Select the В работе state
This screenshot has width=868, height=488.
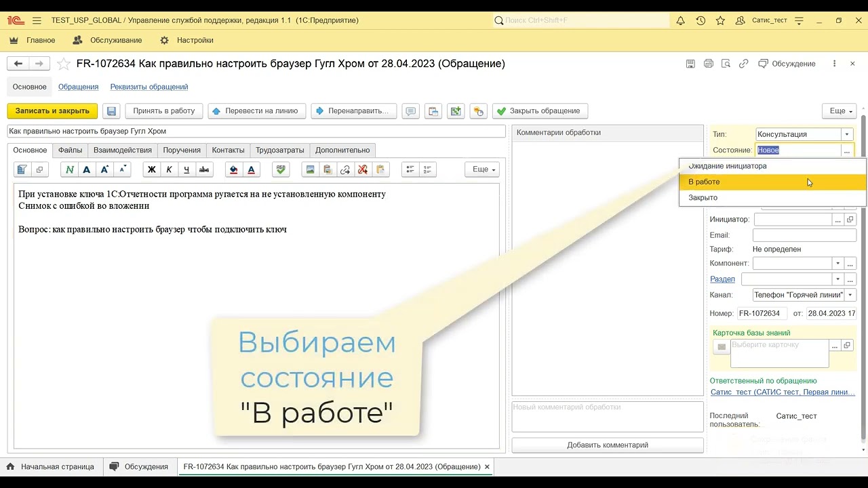(772, 182)
